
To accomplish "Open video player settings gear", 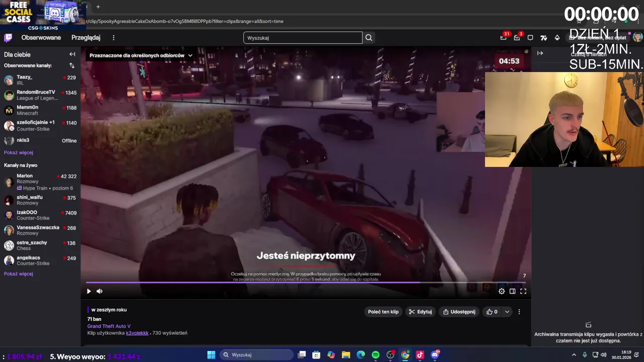I will coord(502,291).
